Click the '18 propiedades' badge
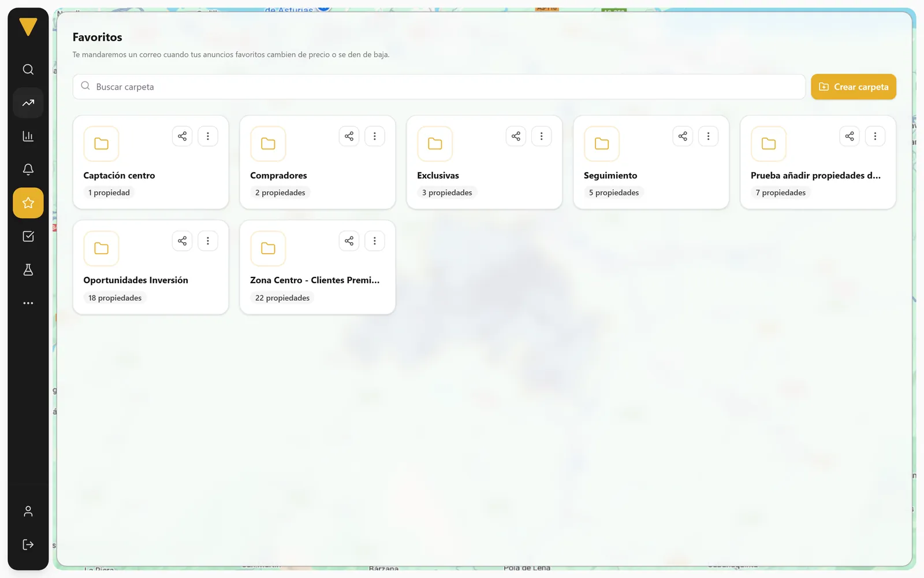Viewport: 924px width, 578px height. tap(115, 298)
